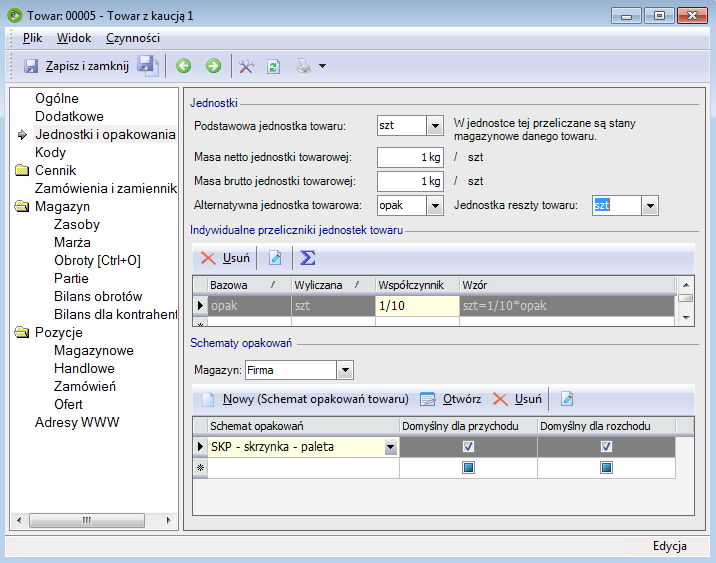This screenshot has height=563, width=716.
Task: Click the Pozycje open folder icon
Action: point(21,332)
